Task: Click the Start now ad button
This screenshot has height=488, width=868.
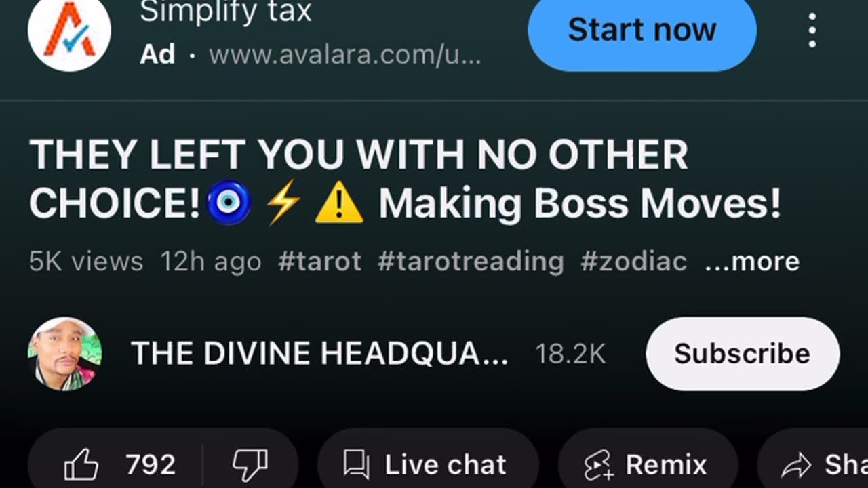Action: coord(642,30)
